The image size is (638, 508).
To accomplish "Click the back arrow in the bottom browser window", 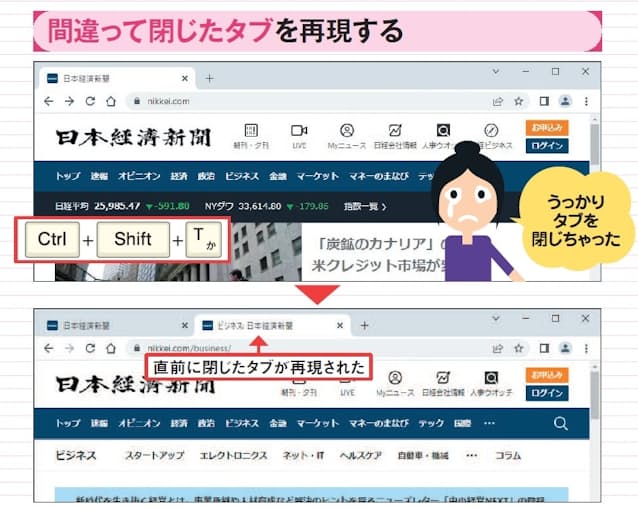I will (49, 348).
